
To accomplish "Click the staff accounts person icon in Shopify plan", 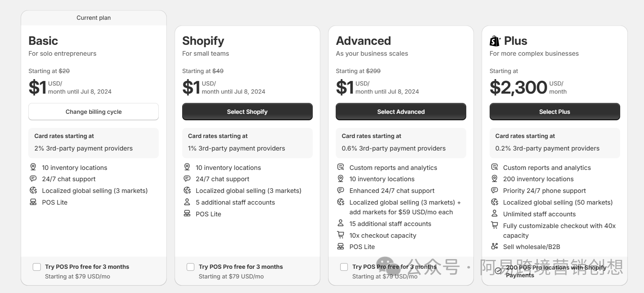I will coord(187,202).
